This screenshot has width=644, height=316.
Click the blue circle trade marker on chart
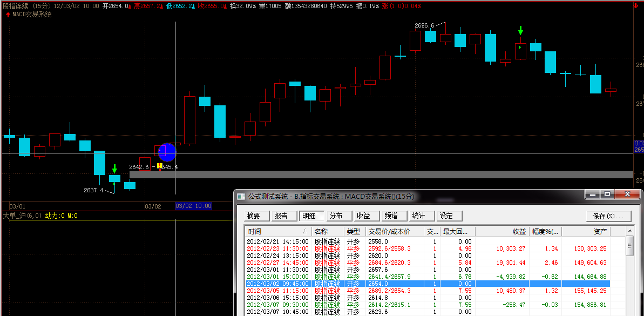(167, 152)
